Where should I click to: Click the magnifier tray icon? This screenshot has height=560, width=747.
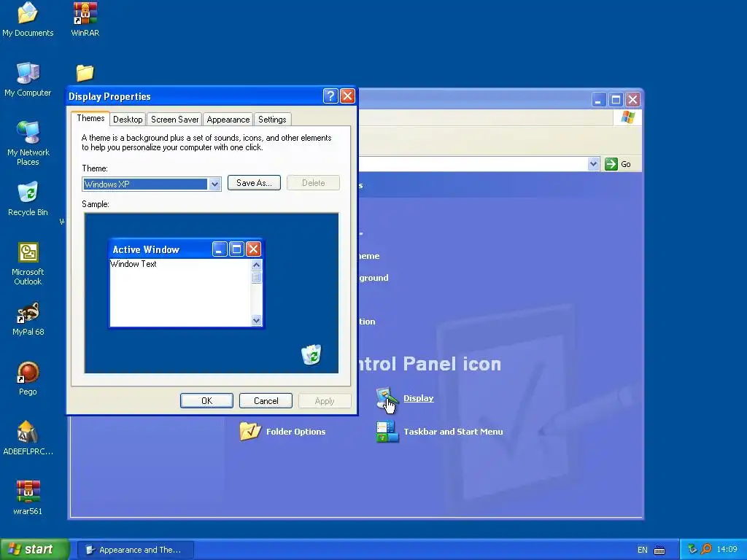tap(706, 549)
